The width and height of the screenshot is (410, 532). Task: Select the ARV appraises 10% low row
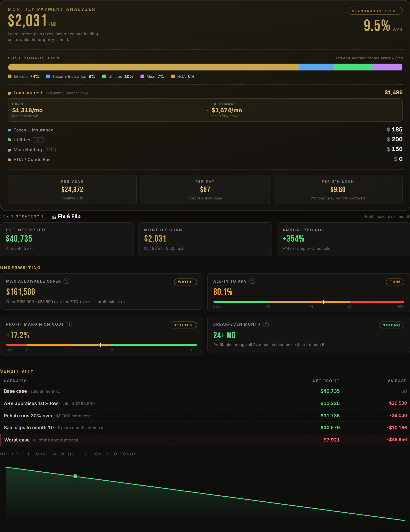(x=205, y=403)
